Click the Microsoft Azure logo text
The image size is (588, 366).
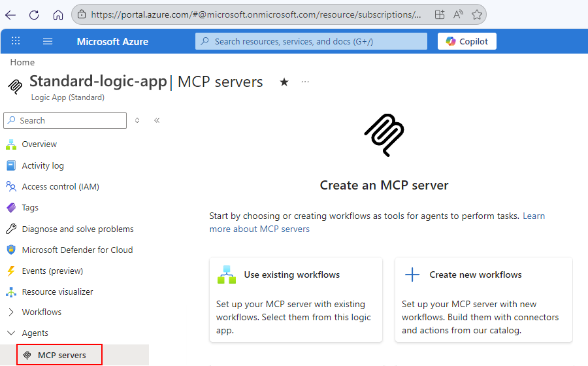tap(112, 42)
